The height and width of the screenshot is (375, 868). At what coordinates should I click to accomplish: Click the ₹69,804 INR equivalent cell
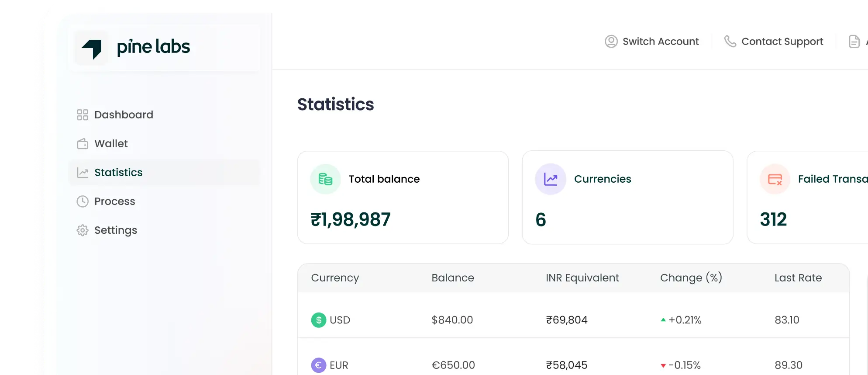pyautogui.click(x=567, y=320)
